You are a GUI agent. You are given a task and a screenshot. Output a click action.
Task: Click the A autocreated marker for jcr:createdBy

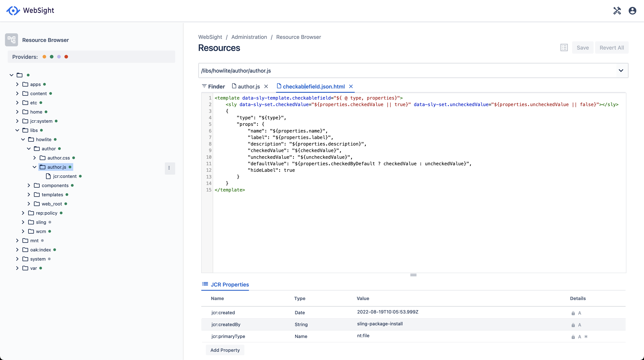(579, 325)
